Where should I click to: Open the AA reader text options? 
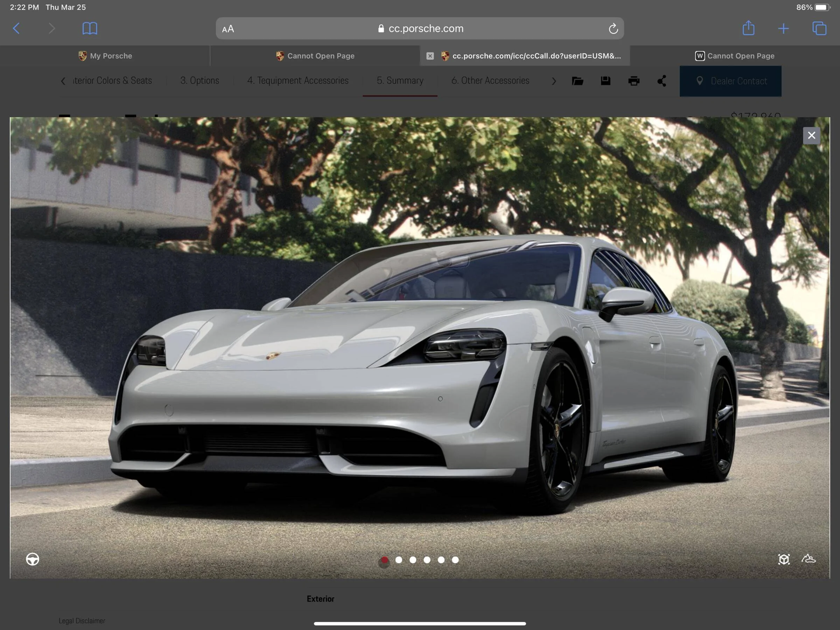[228, 29]
